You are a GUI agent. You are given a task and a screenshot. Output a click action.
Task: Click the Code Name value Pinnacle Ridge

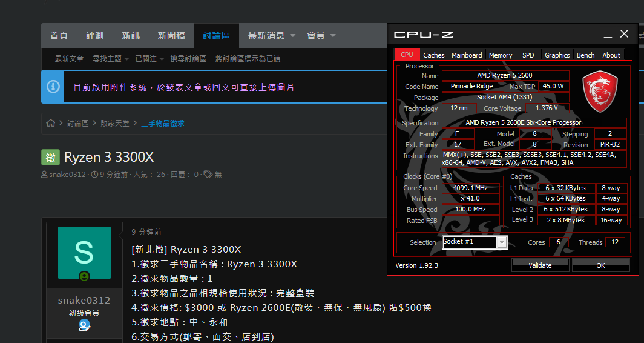[x=472, y=87]
